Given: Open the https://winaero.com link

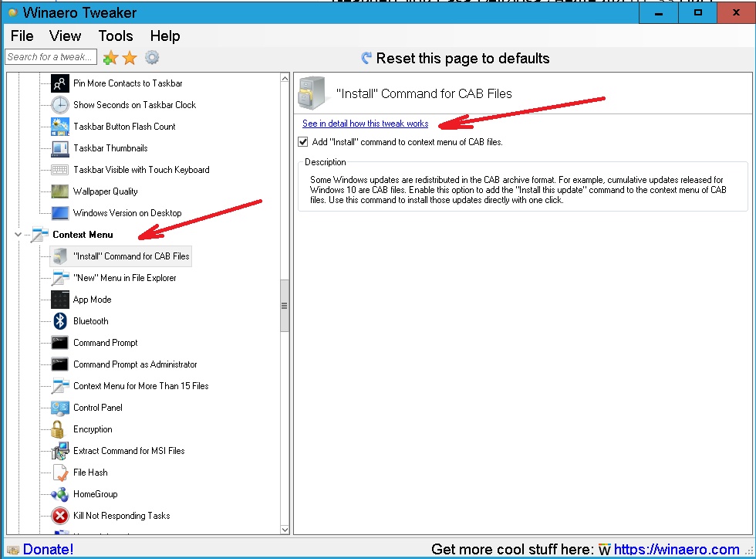Looking at the screenshot, I should [677, 549].
